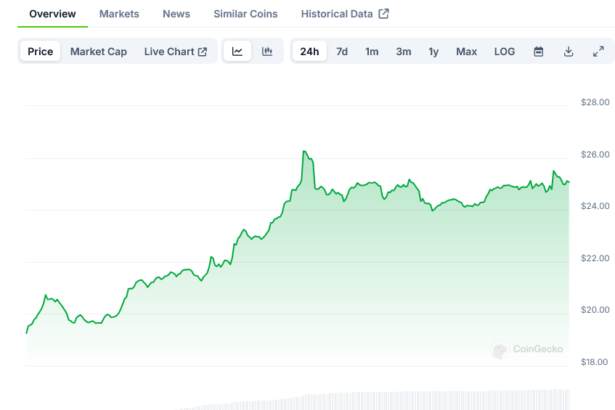615x410 pixels.
Task: Open Live Chart in new window
Action: point(175,51)
